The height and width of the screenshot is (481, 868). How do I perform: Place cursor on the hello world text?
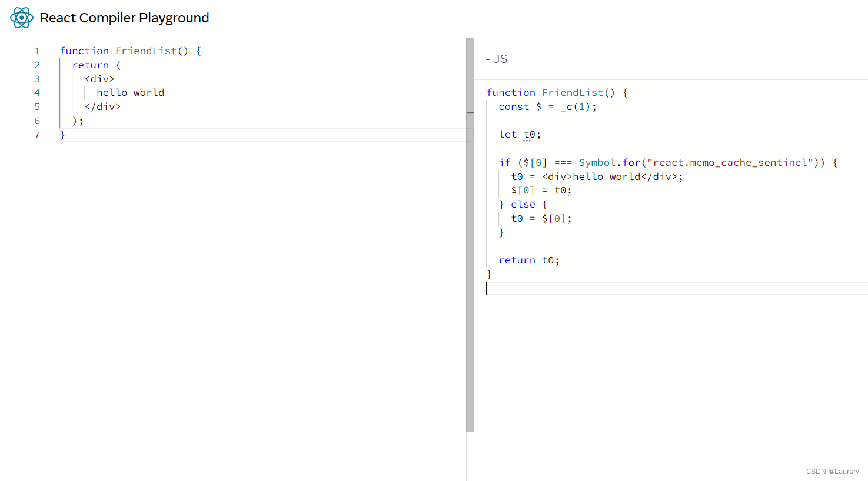130,92
